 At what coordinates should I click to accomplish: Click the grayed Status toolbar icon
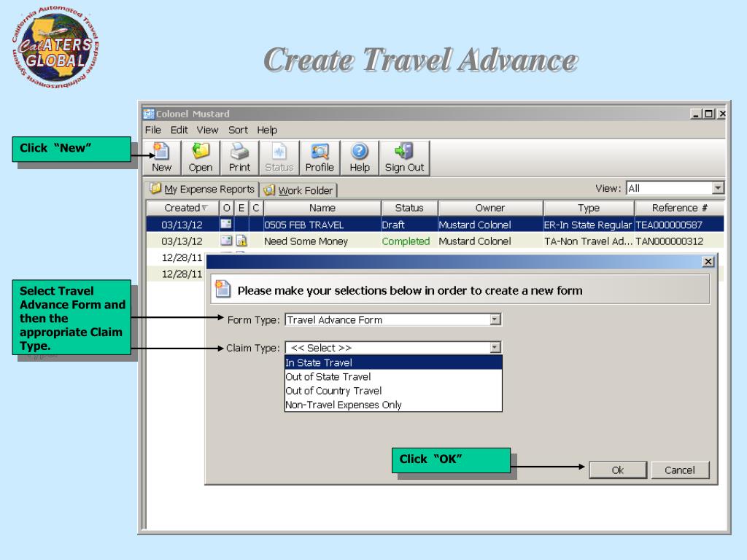pos(279,158)
